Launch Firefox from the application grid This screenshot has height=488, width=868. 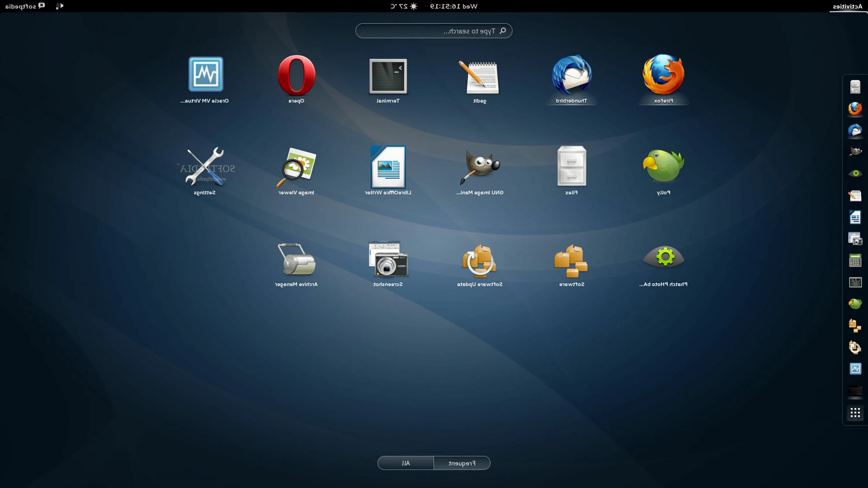663,80
